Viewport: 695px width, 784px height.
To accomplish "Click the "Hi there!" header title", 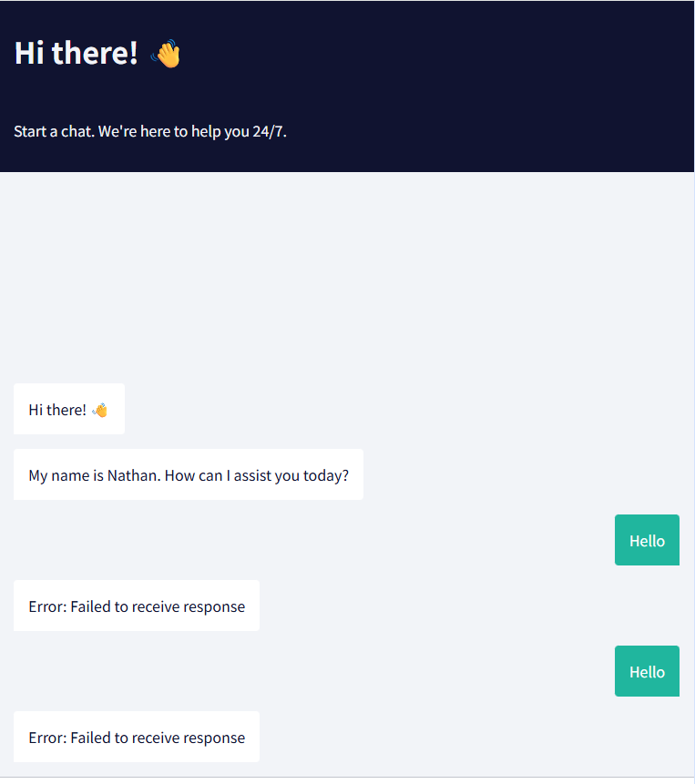I will 76,54.
